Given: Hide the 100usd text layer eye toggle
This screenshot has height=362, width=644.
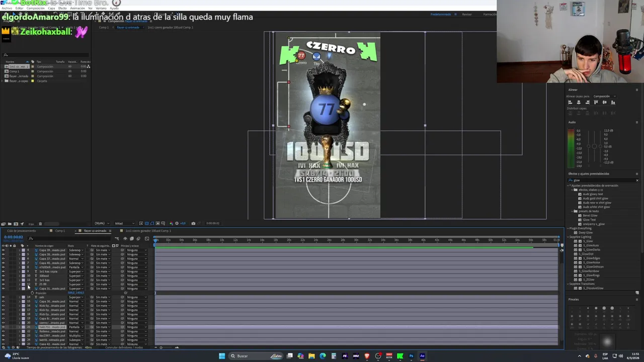Looking at the screenshot, I should 3,276.
